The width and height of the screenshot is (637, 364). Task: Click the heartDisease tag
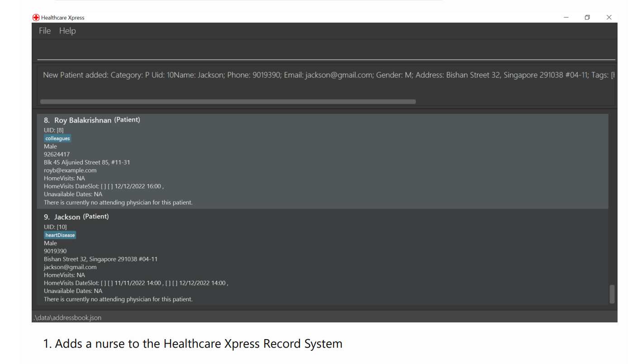[60, 235]
